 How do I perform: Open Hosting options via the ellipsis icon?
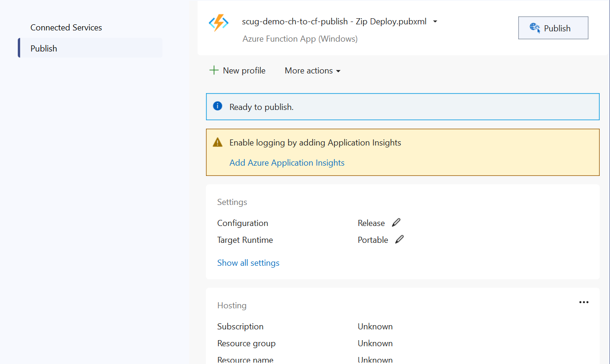coord(583,302)
